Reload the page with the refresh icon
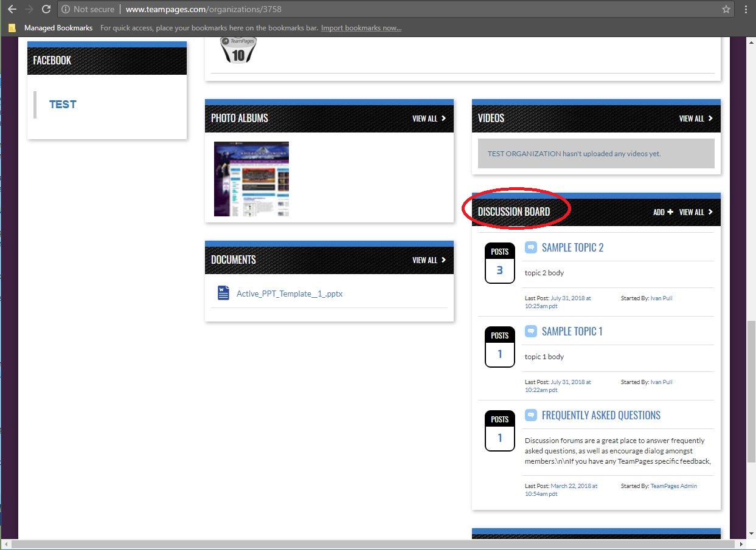This screenshot has height=550, width=756. [47, 9]
